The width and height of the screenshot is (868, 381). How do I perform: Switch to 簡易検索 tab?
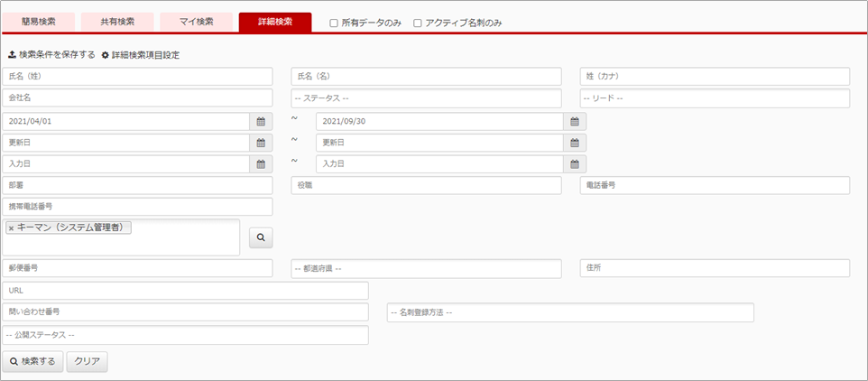click(39, 23)
